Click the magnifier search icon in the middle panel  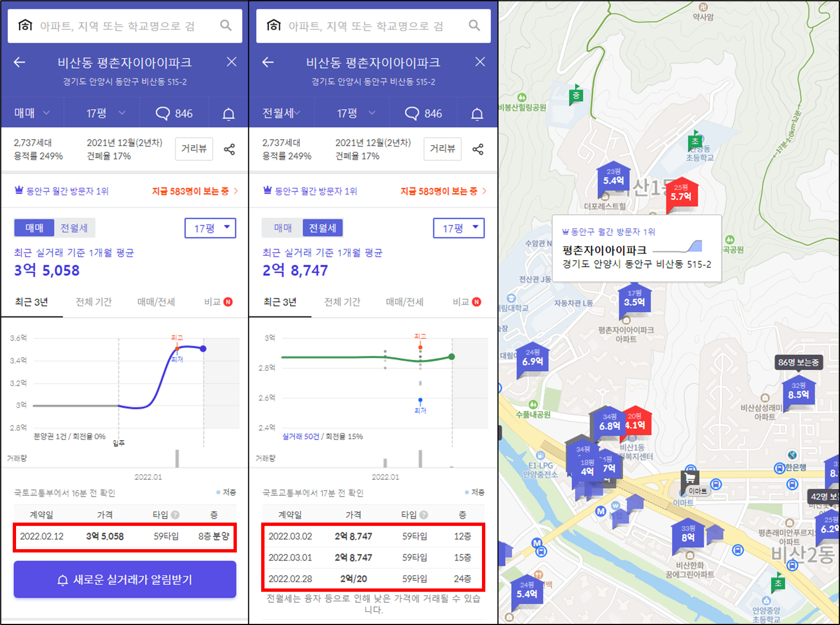pos(474,25)
